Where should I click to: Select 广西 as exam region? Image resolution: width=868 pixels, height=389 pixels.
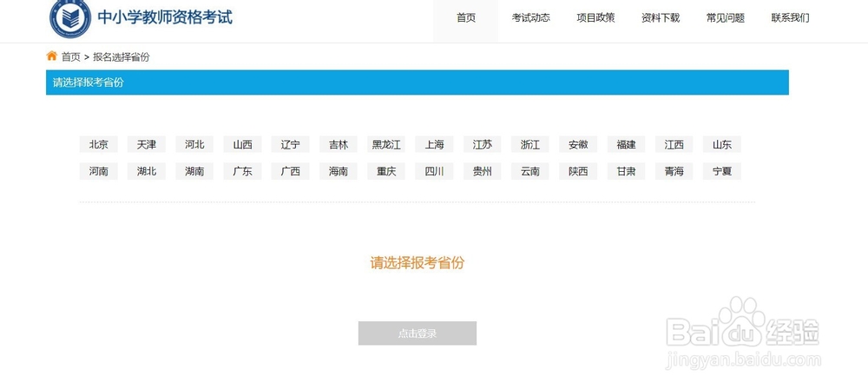(x=290, y=171)
